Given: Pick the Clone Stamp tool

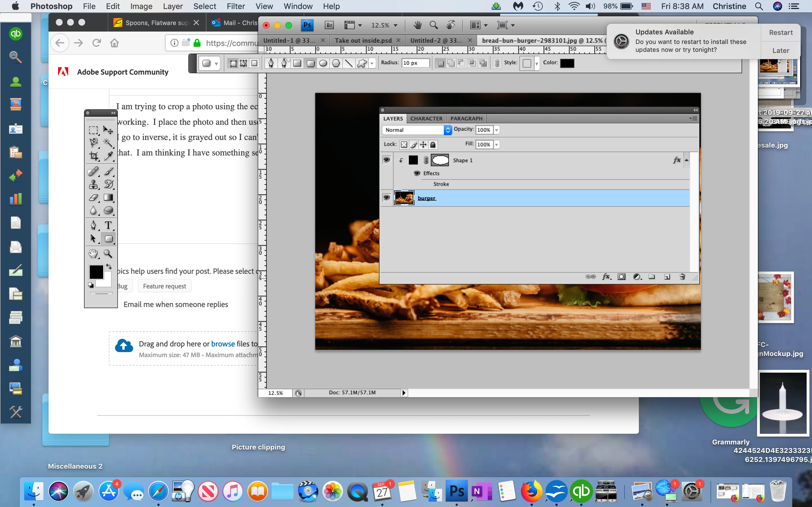Looking at the screenshot, I should coord(94,184).
